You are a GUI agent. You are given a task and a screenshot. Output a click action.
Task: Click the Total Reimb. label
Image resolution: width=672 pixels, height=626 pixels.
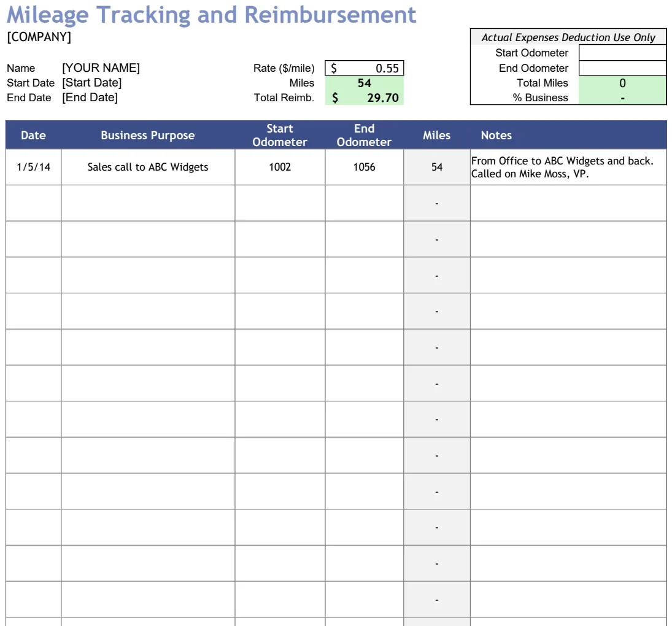click(284, 98)
